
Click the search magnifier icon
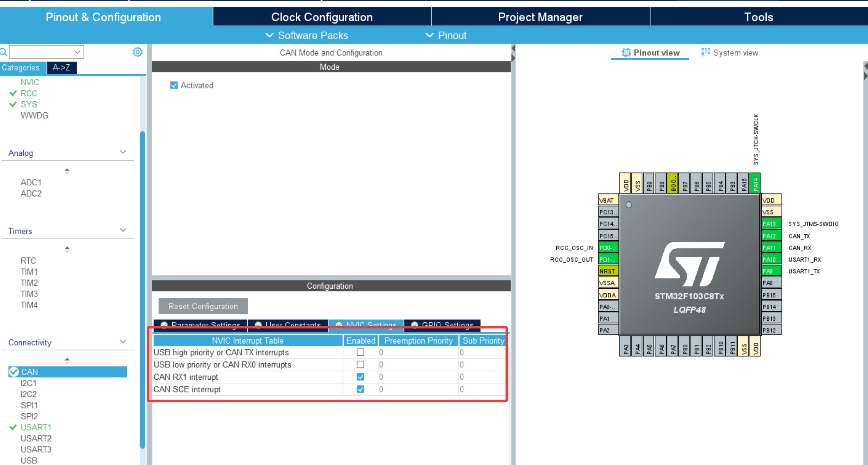tap(3, 52)
